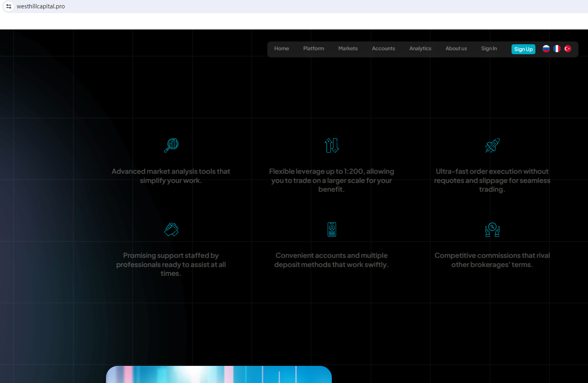Click the mobile account icon
This screenshot has width=588, height=383.
click(x=331, y=230)
